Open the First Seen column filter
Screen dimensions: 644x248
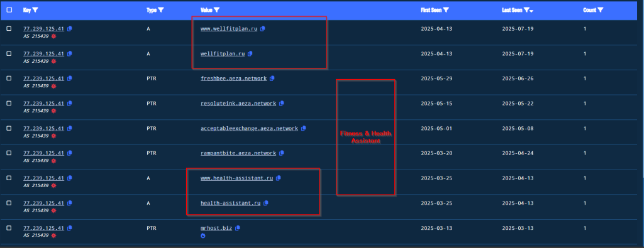tap(446, 10)
